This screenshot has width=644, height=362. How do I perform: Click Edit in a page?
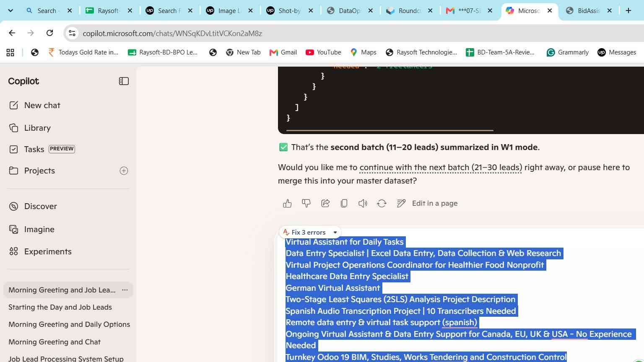pos(427,203)
